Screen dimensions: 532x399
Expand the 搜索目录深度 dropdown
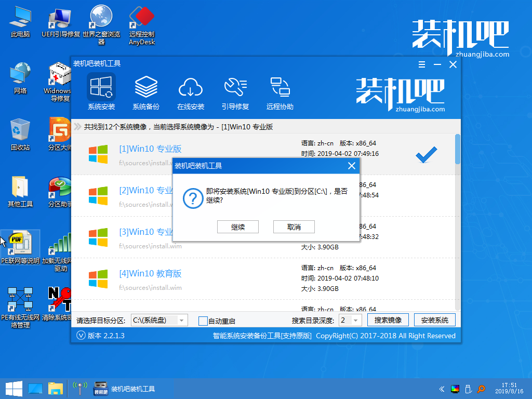click(x=356, y=321)
